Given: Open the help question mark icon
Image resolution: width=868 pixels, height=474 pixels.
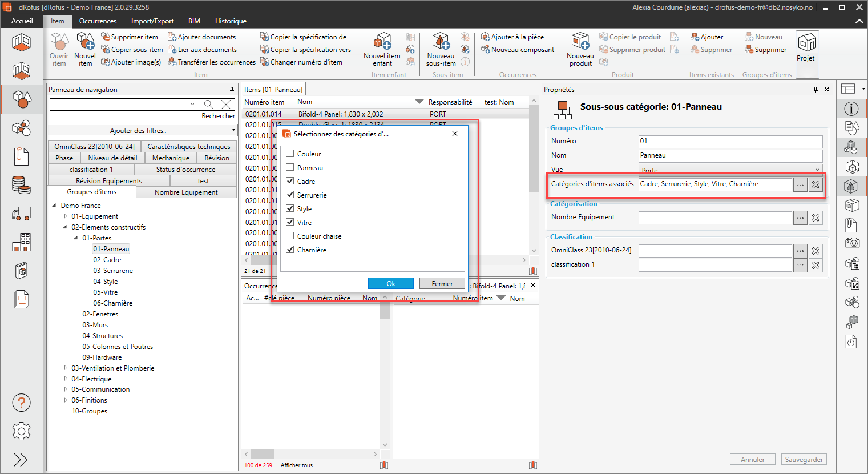Looking at the screenshot, I should pyautogui.click(x=21, y=403).
